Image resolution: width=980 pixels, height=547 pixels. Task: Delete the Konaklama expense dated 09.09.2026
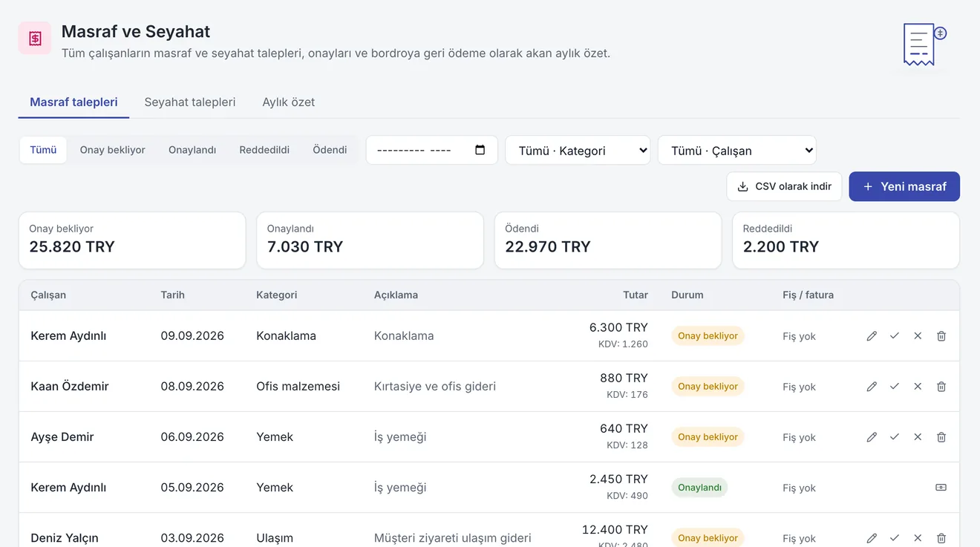click(x=941, y=336)
